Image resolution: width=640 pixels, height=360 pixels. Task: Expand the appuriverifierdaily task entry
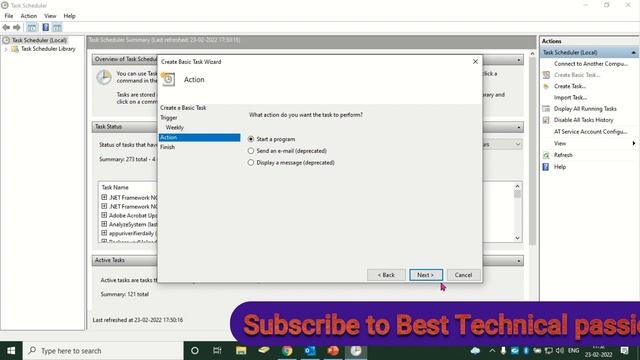click(x=104, y=233)
